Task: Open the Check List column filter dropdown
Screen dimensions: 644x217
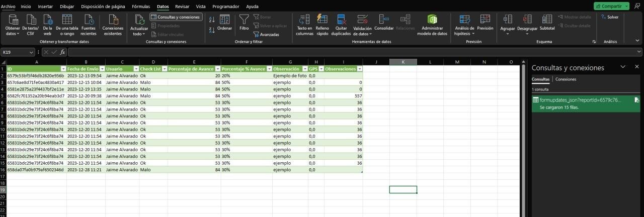Action: 164,69
